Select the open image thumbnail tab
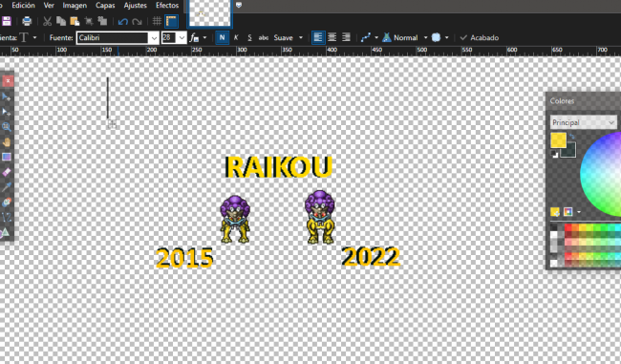Image resolution: width=621 pixels, height=364 pixels. 209,13
